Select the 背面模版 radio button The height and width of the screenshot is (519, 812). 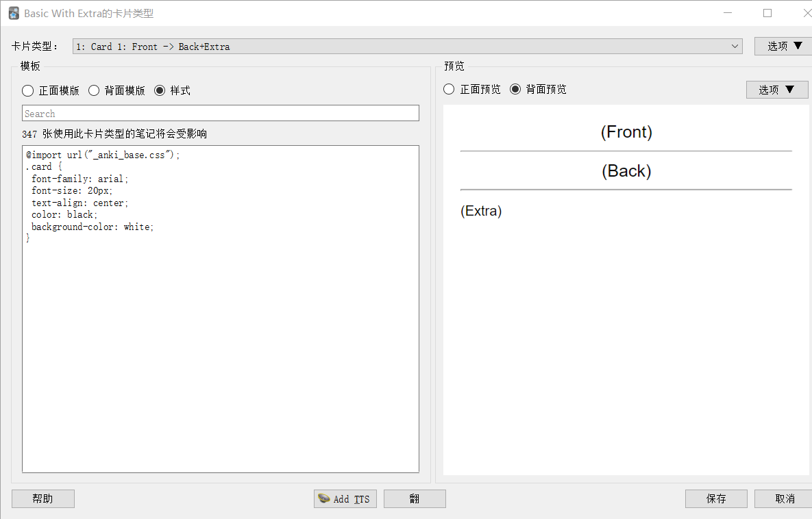[x=93, y=90]
